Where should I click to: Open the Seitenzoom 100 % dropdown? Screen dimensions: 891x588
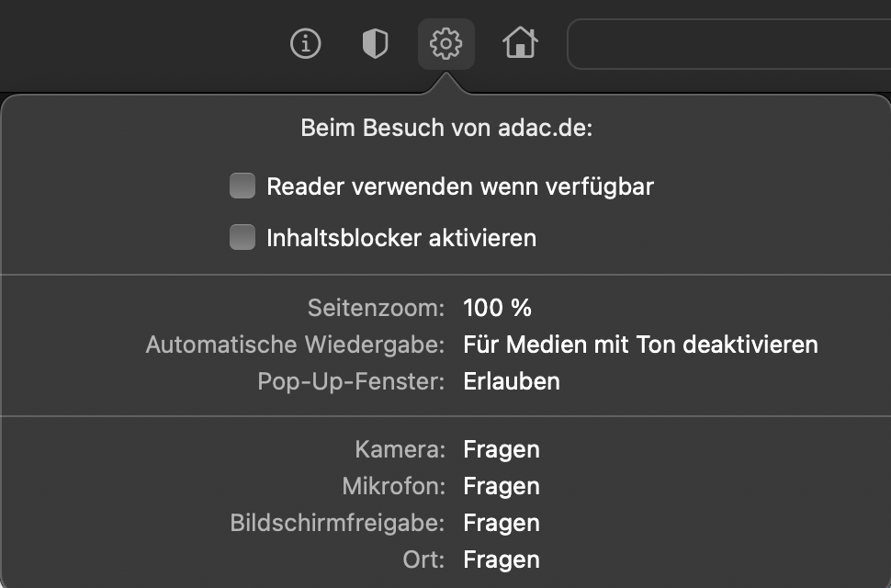498,307
